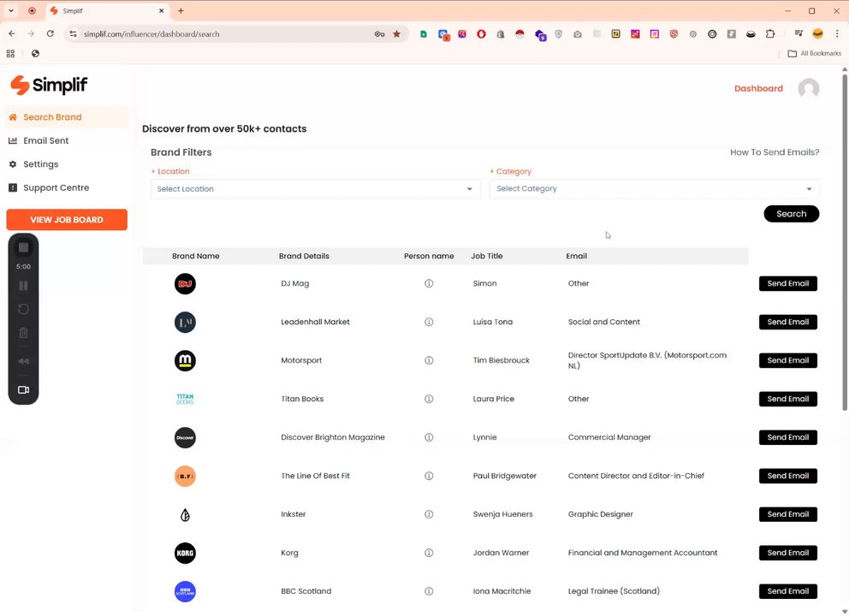Screen dimensions: 849x616
Task: Expand the Select Location dropdown
Action: [315, 189]
